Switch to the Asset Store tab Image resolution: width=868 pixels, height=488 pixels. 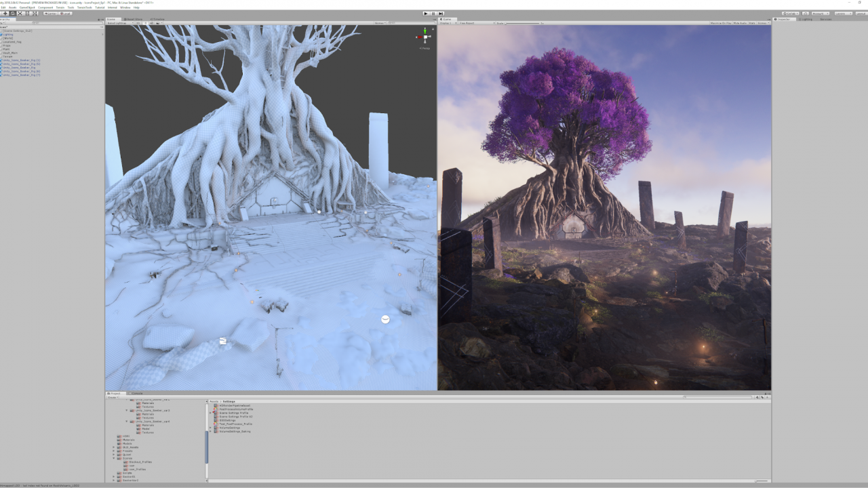click(x=134, y=19)
